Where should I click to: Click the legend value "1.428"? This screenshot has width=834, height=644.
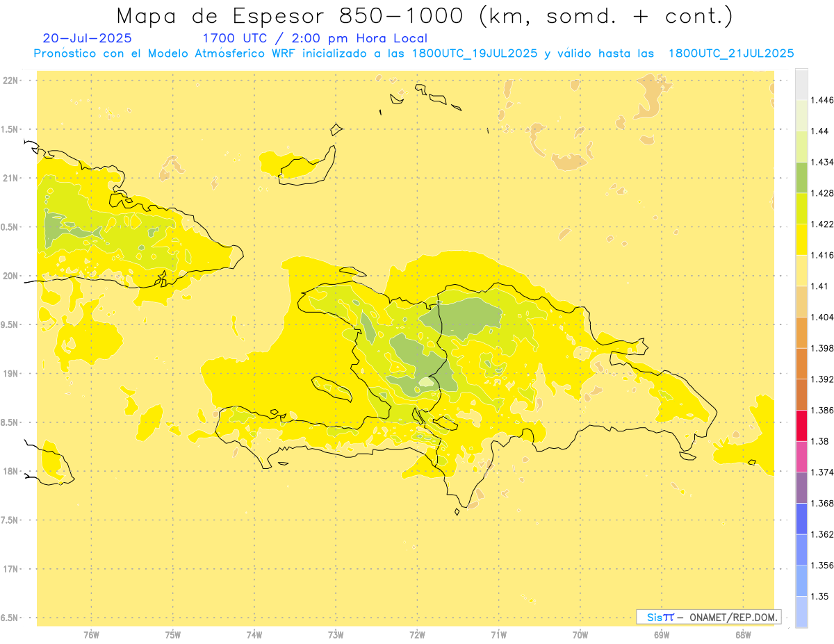pos(823,193)
